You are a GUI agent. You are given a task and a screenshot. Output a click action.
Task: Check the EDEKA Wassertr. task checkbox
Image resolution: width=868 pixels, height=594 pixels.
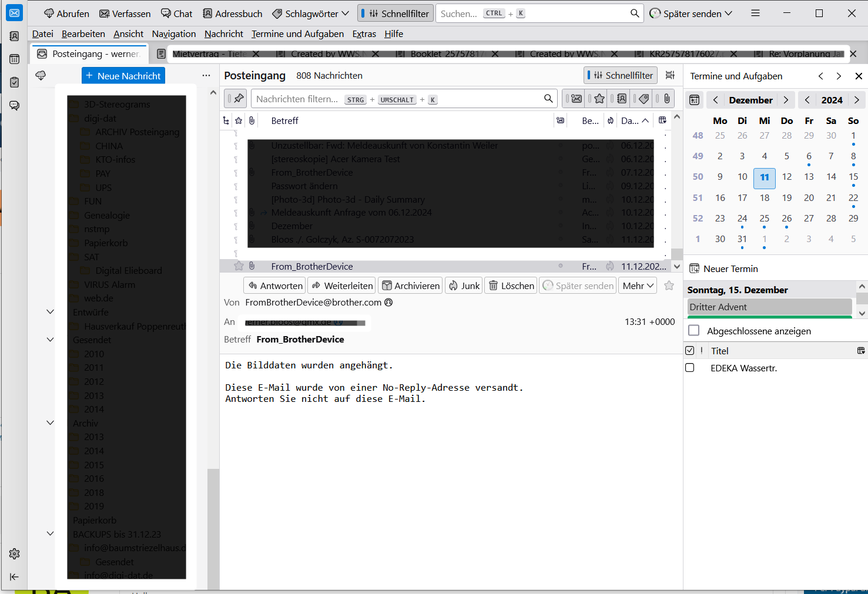click(x=690, y=368)
